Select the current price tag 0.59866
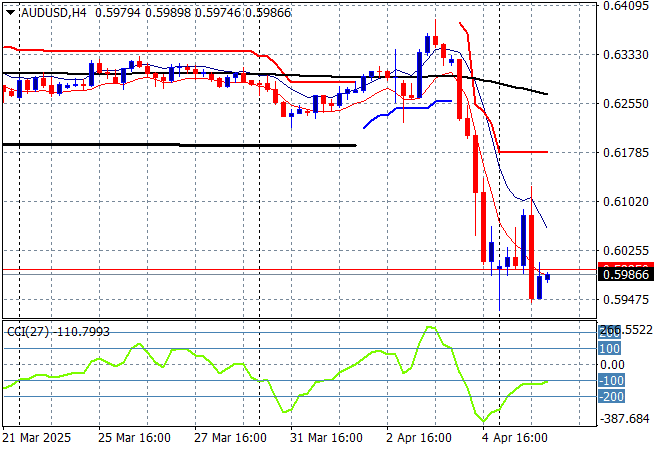This screenshot has height=450, width=660. (626, 274)
